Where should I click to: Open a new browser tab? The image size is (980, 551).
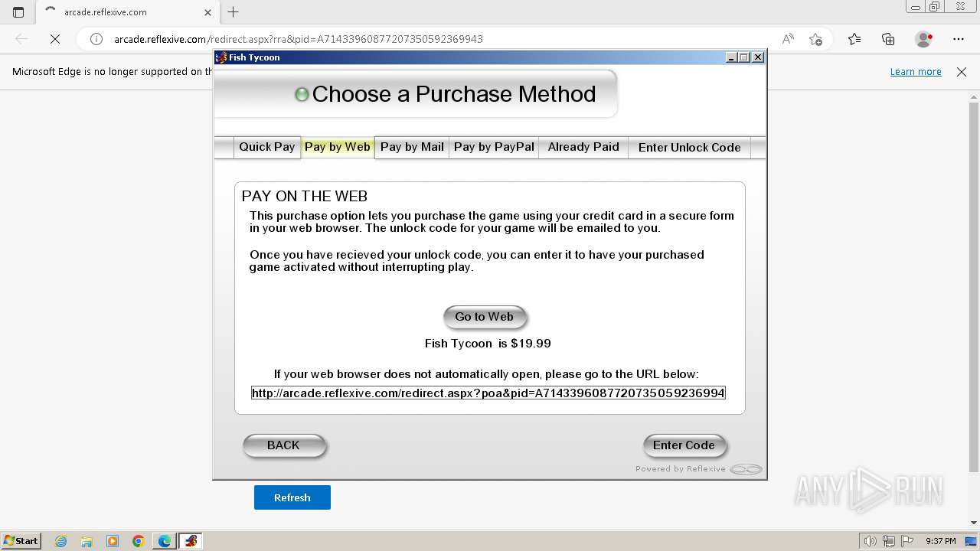pos(234,12)
